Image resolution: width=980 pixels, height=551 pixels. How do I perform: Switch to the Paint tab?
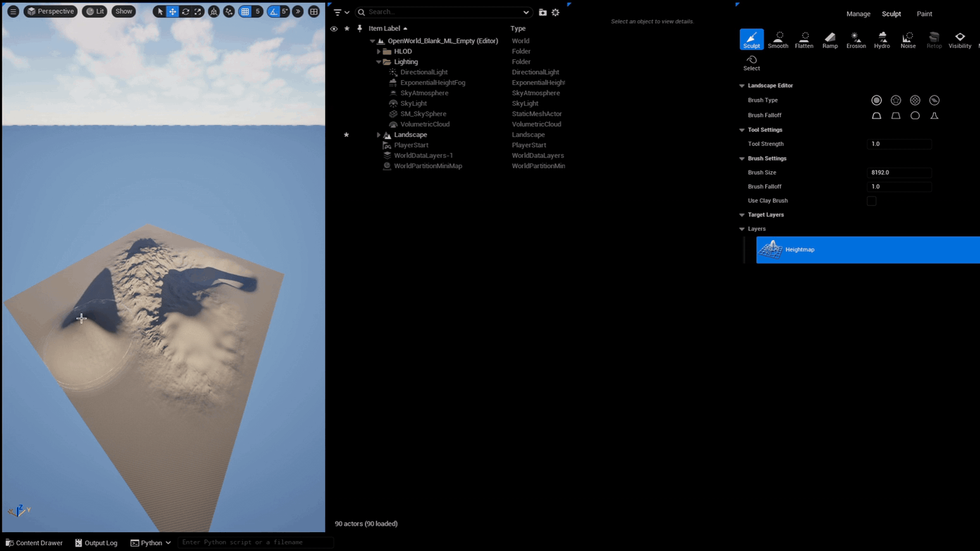[924, 13]
